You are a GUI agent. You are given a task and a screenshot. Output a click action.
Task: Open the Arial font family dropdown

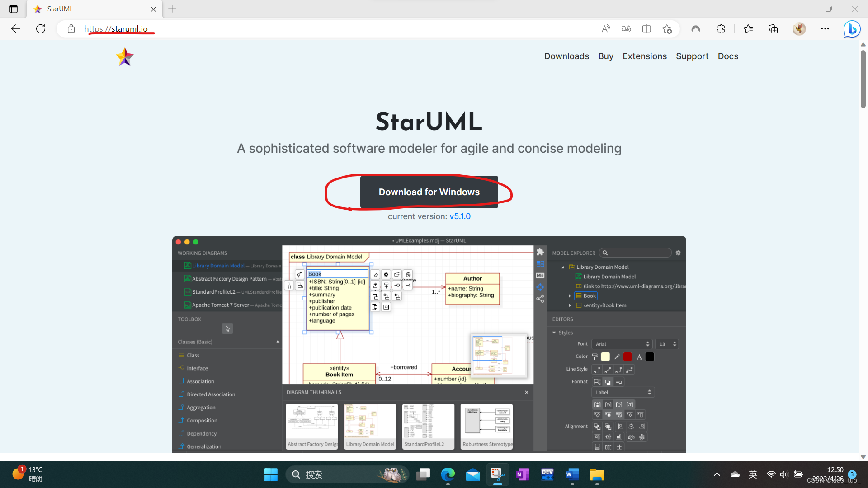click(x=622, y=344)
